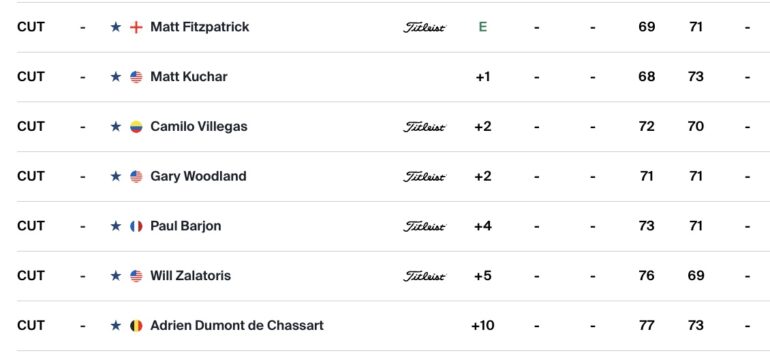Toggle favorite star for Camilo Villegas
770x364 pixels.
coord(115,127)
